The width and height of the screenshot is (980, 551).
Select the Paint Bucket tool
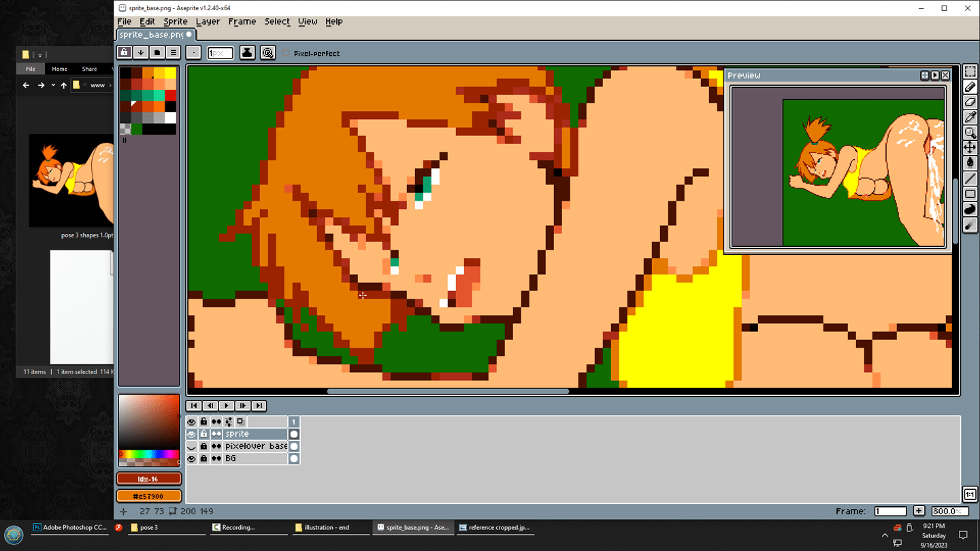(x=970, y=163)
